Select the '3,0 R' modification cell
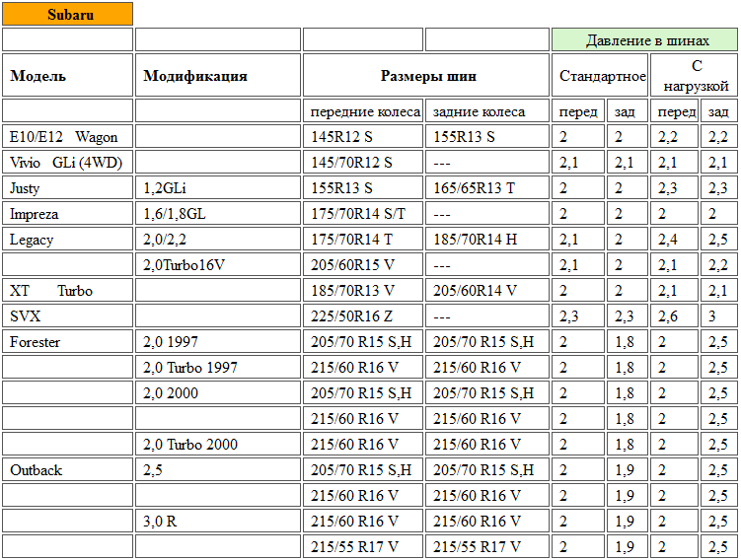Viewport: 741px width, 560px height. click(x=218, y=522)
